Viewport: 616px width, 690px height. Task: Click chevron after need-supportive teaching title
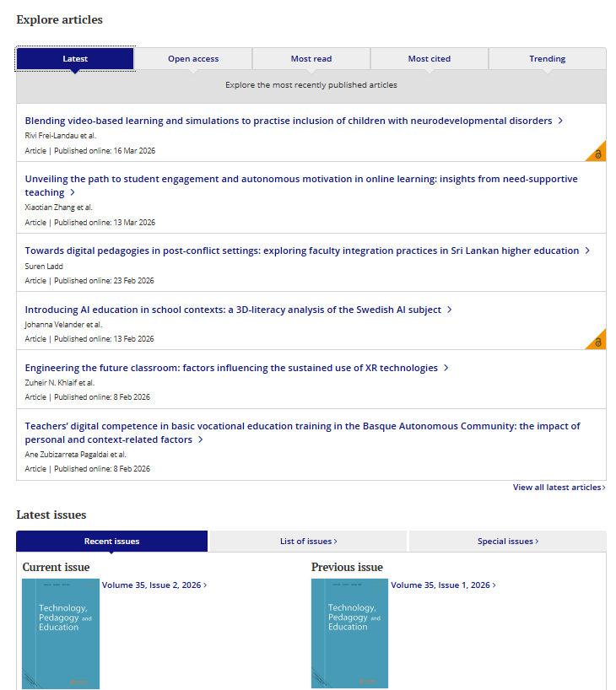pyautogui.click(x=73, y=192)
